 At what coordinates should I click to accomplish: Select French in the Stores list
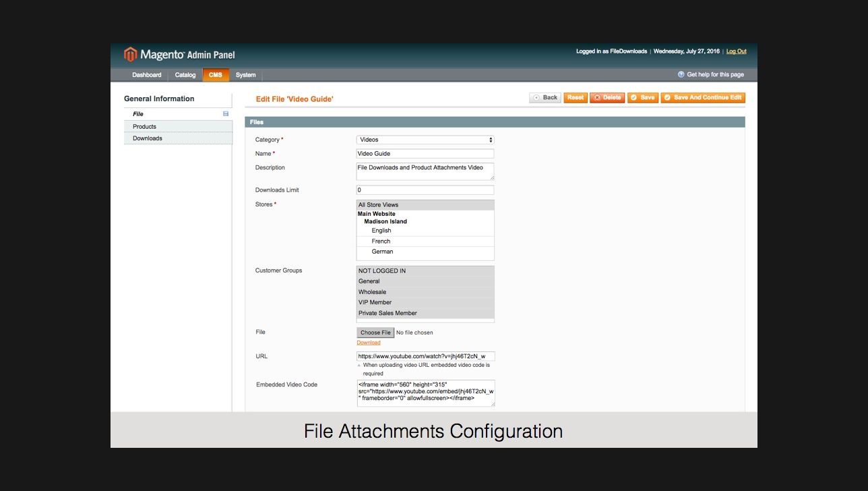[x=381, y=241]
